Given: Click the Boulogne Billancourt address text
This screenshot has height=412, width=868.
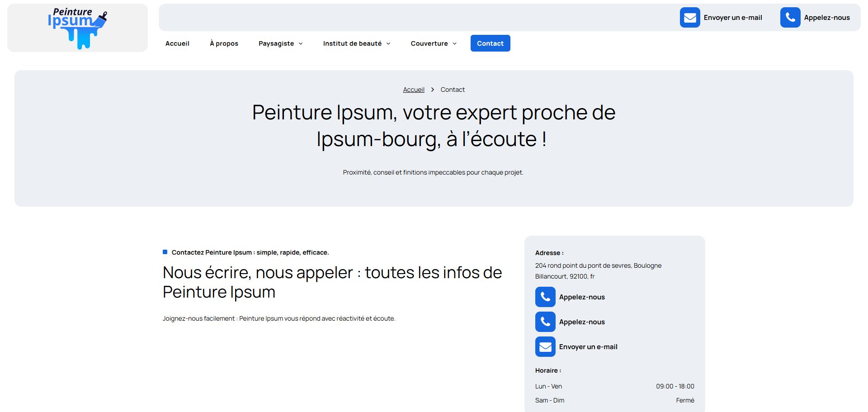Looking at the screenshot, I should point(598,271).
